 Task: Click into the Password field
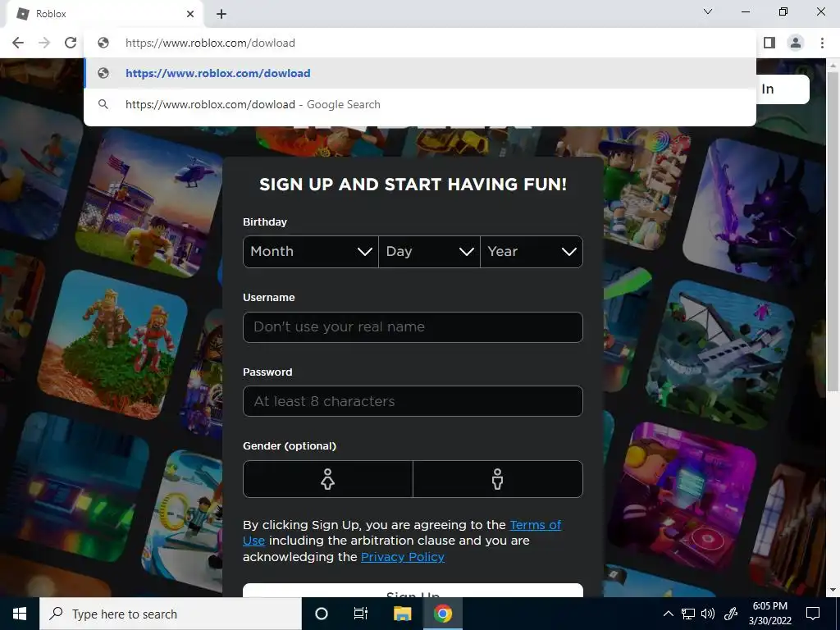pyautogui.click(x=413, y=401)
